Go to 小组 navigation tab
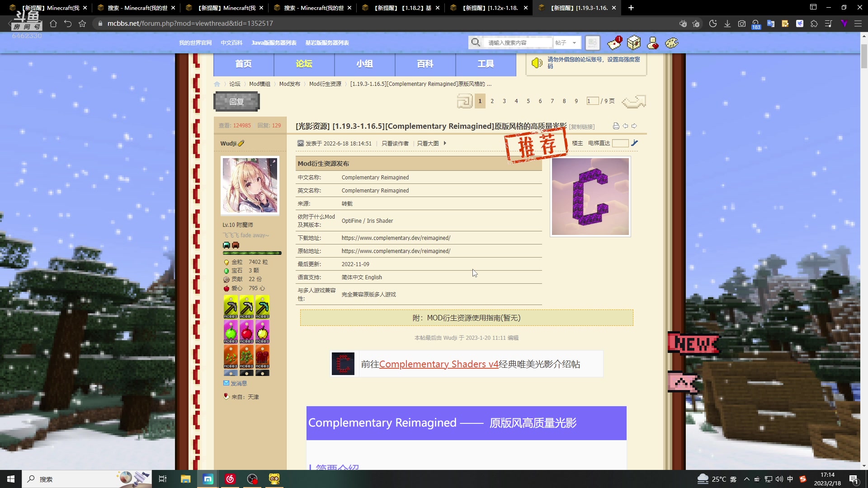 click(x=365, y=64)
